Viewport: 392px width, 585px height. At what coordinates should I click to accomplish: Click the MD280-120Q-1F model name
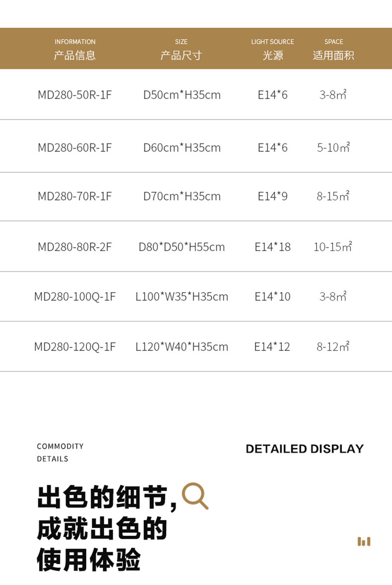tap(75, 347)
